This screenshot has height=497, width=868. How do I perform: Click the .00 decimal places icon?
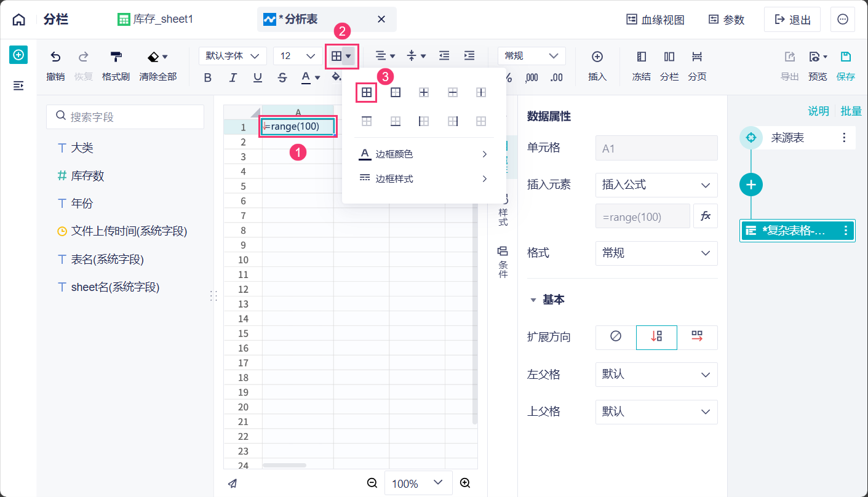(557, 78)
